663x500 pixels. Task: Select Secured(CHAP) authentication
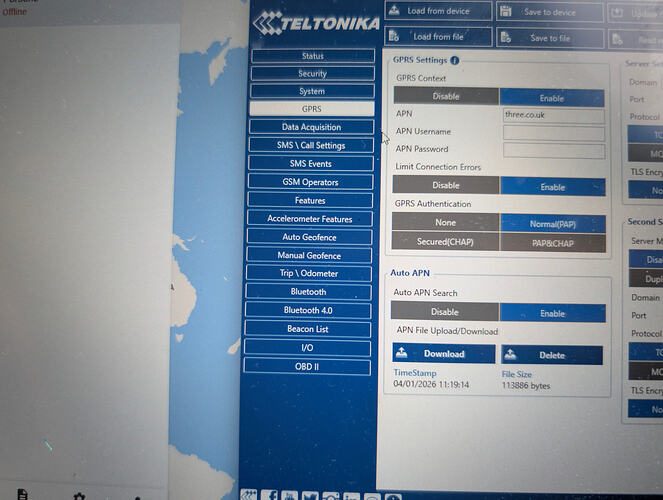point(445,242)
